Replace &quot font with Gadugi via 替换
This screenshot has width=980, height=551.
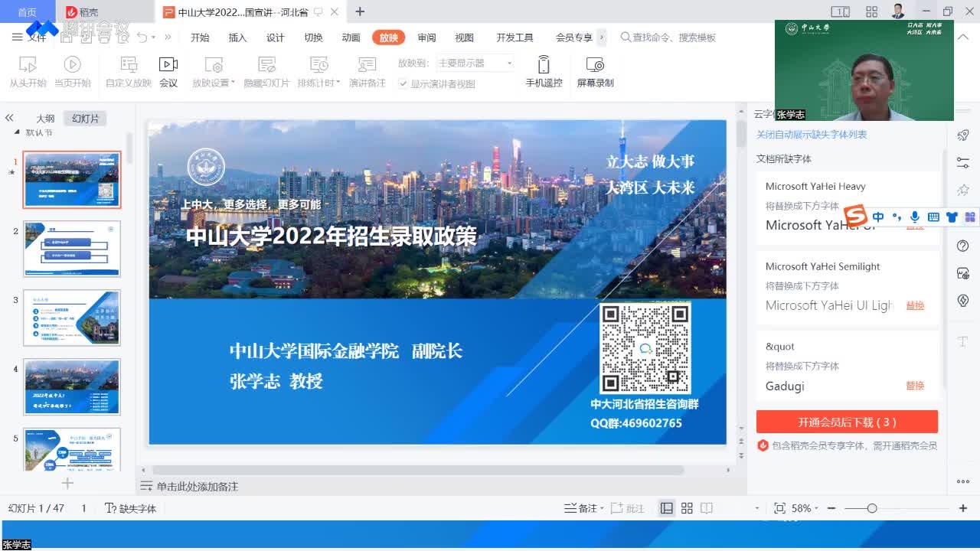pos(915,386)
